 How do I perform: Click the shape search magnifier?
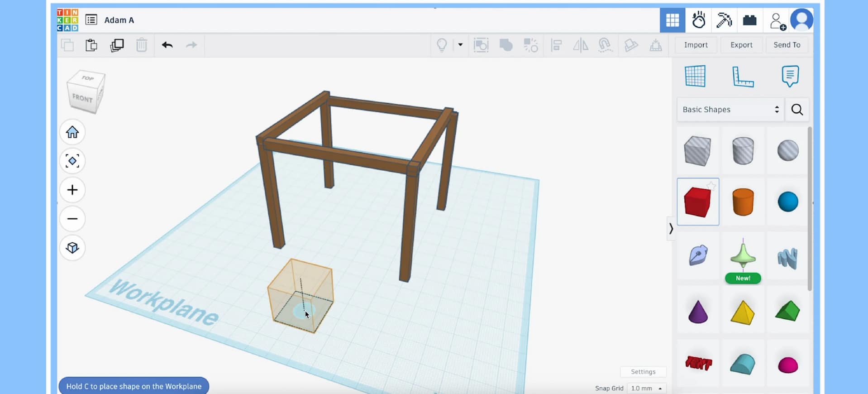(797, 110)
